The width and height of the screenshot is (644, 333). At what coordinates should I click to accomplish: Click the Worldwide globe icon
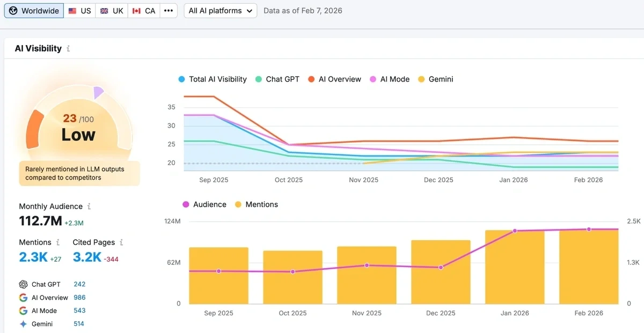(x=14, y=11)
